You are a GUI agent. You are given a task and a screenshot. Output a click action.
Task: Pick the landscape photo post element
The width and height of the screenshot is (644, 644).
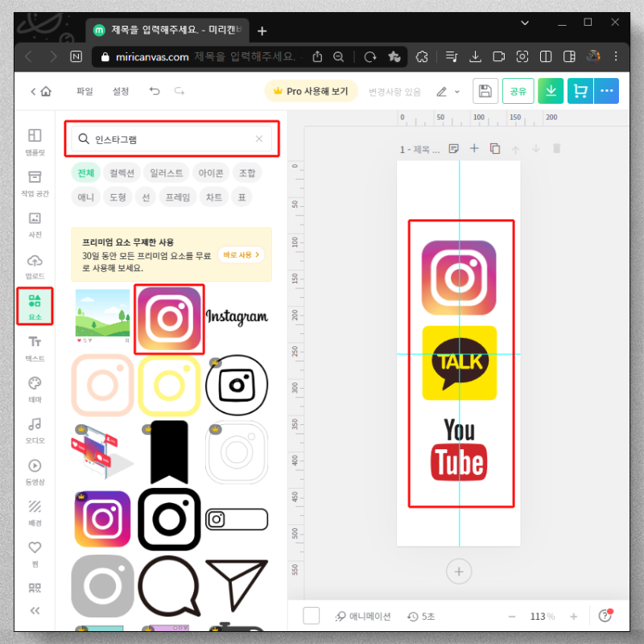point(103,316)
